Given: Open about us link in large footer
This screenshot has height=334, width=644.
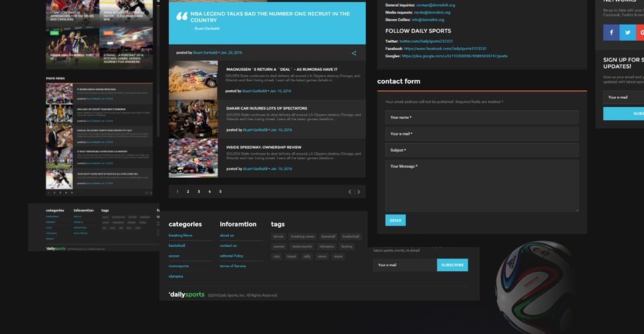Looking at the screenshot, I should (x=227, y=235).
